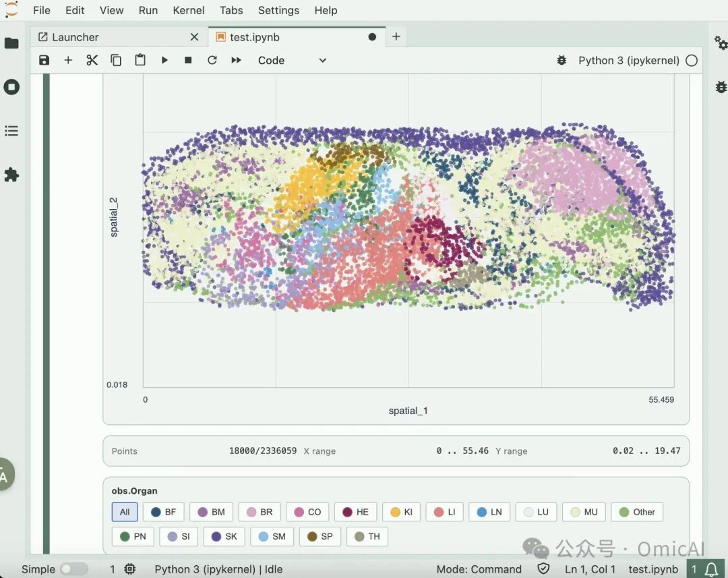Click the kernel status circle indicator
Screen dimensions: 728x578
[692, 61]
